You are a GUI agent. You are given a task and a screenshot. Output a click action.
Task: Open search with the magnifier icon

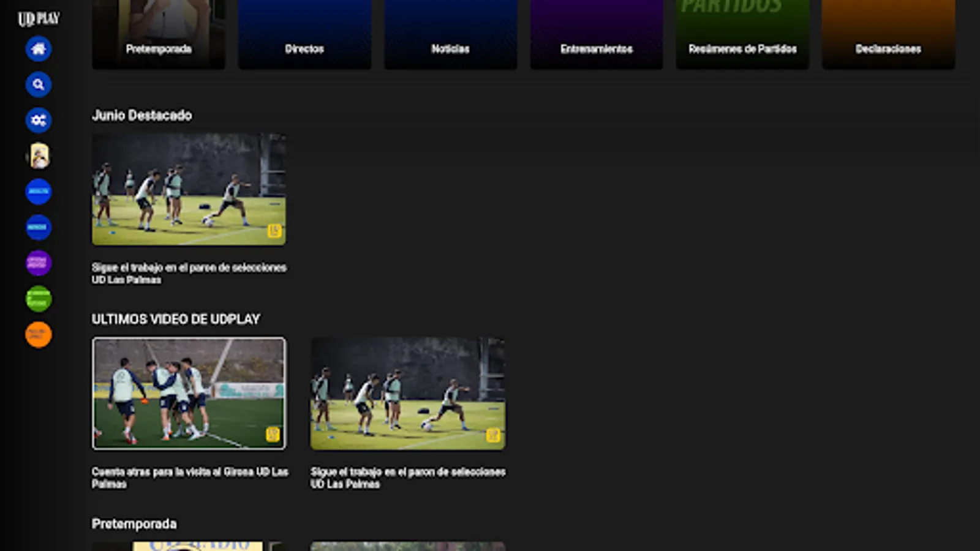pos(39,84)
